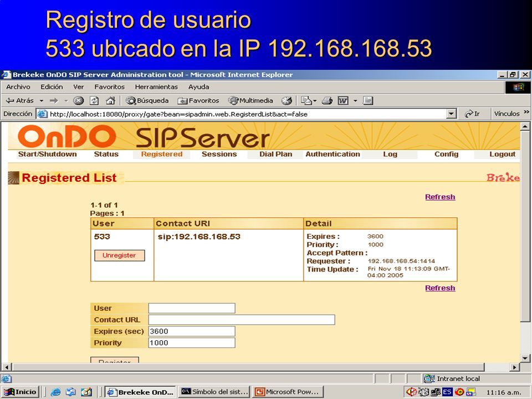Open the Start/Shutdown tab
Screen dimensions: 532x399
click(x=47, y=154)
